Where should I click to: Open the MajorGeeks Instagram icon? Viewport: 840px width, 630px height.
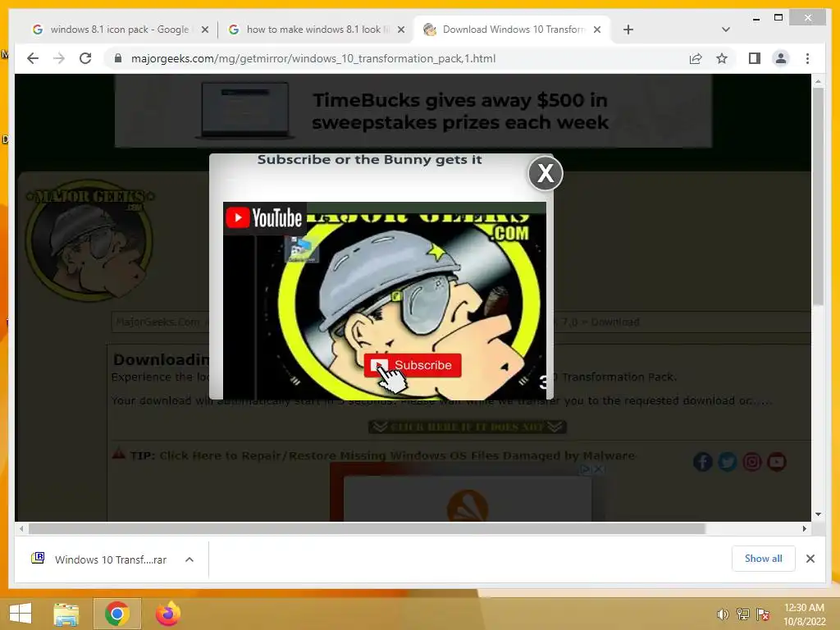point(751,461)
